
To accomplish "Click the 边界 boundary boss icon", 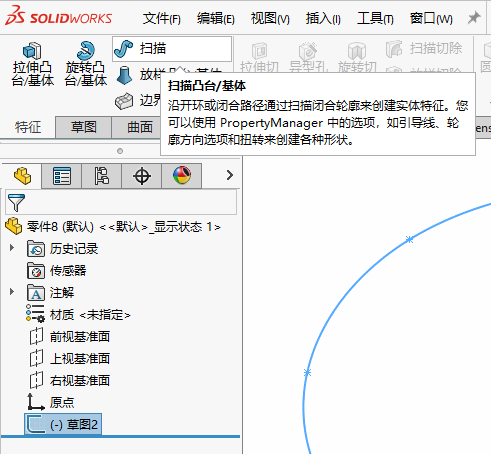I will click(x=124, y=101).
